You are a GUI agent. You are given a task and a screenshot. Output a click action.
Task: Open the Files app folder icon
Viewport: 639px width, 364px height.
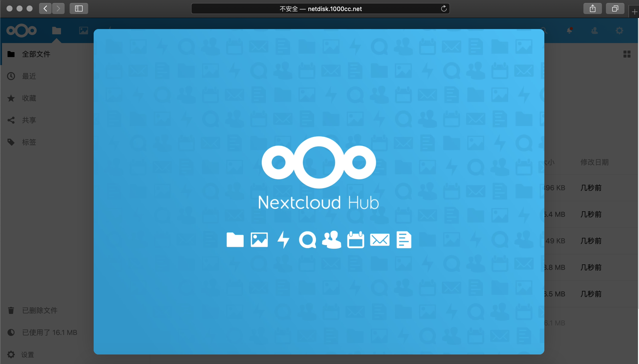(56, 31)
